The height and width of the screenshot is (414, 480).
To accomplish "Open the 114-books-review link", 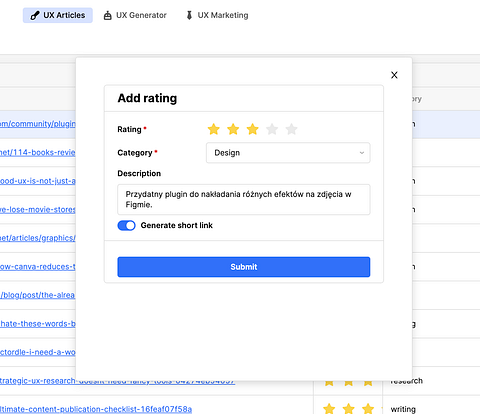I will pyautogui.click(x=38, y=152).
